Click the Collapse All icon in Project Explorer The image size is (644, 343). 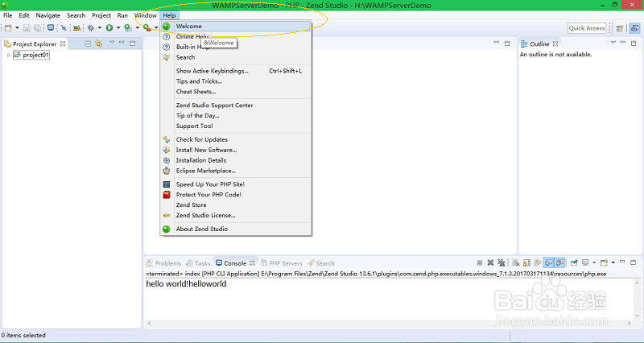click(x=88, y=43)
